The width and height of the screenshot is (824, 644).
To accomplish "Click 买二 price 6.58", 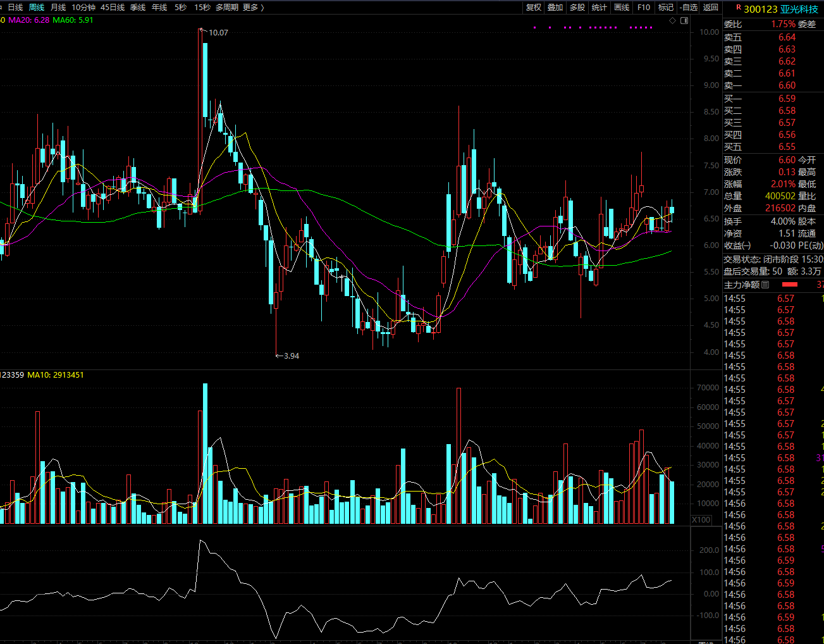I will [787, 111].
